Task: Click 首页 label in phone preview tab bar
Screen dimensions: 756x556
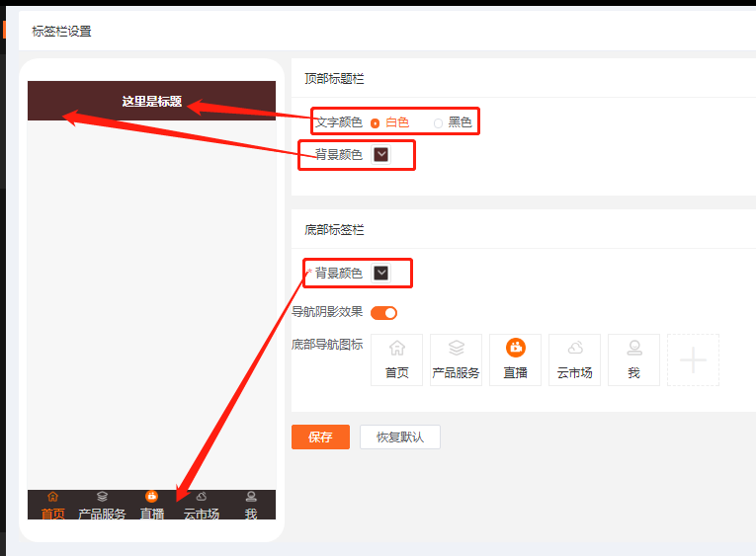Action: [x=52, y=514]
